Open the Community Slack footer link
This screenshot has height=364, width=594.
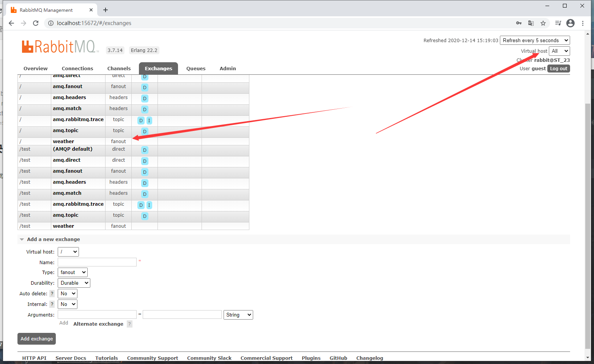pyautogui.click(x=209, y=358)
